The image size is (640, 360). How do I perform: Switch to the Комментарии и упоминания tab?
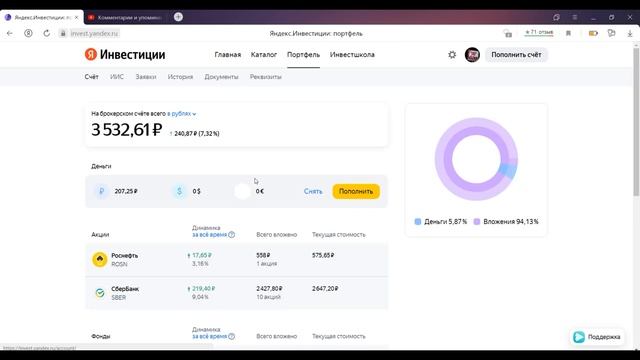126,17
